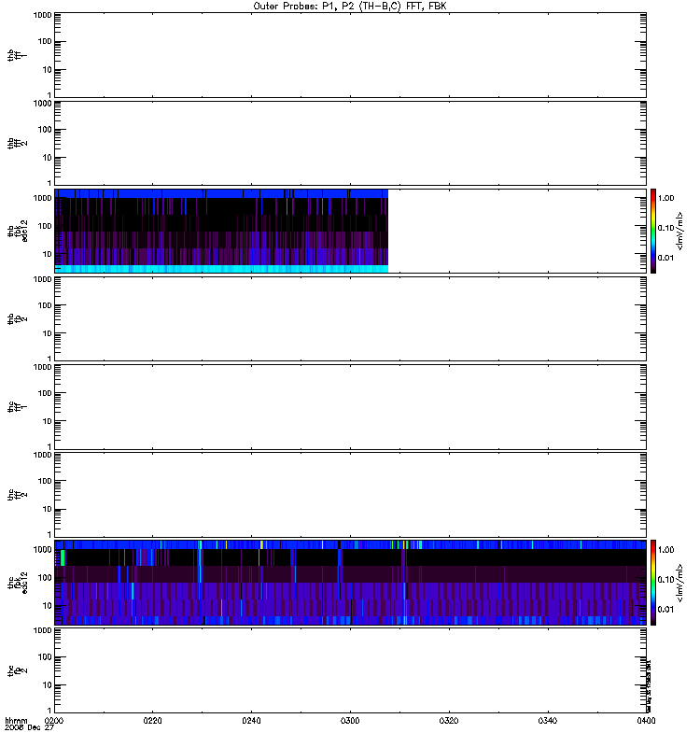Click the 0240 time axis label
Viewport: 700px width, 747px height.
click(x=251, y=721)
